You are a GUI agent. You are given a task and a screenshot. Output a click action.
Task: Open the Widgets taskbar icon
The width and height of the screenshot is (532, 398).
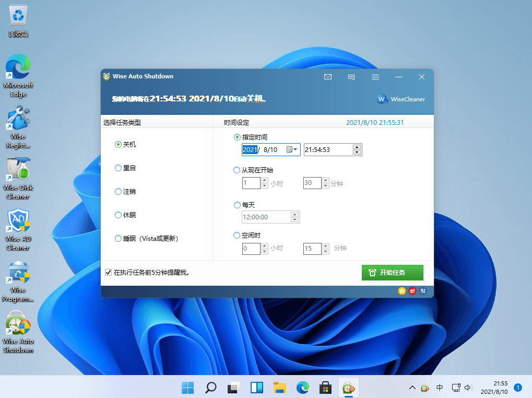[x=257, y=388]
